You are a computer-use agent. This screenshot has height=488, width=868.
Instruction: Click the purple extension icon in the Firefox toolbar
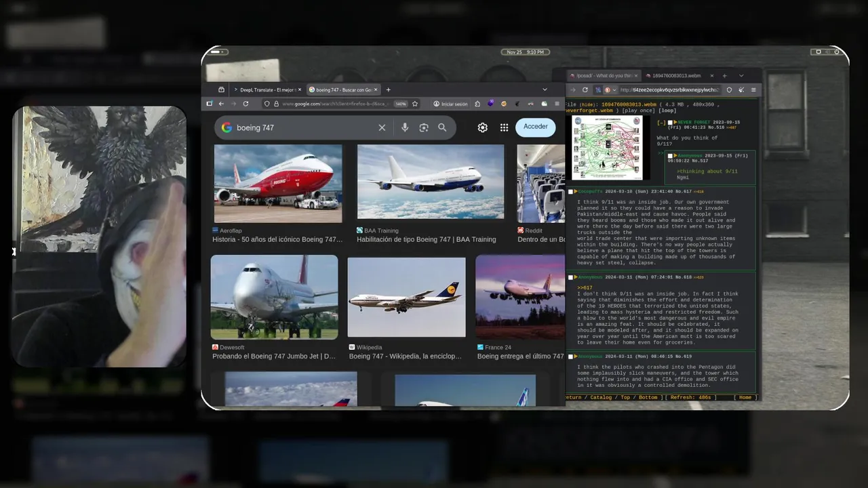490,104
